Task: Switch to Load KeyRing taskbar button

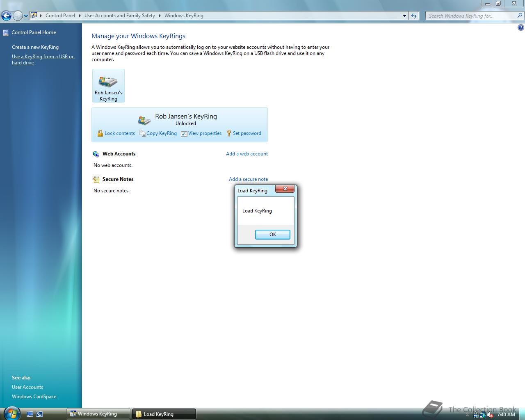Action: [x=164, y=414]
